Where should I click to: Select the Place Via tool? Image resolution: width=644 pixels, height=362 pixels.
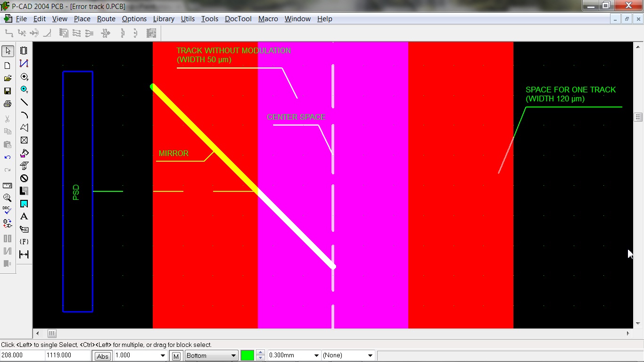coord(24,89)
